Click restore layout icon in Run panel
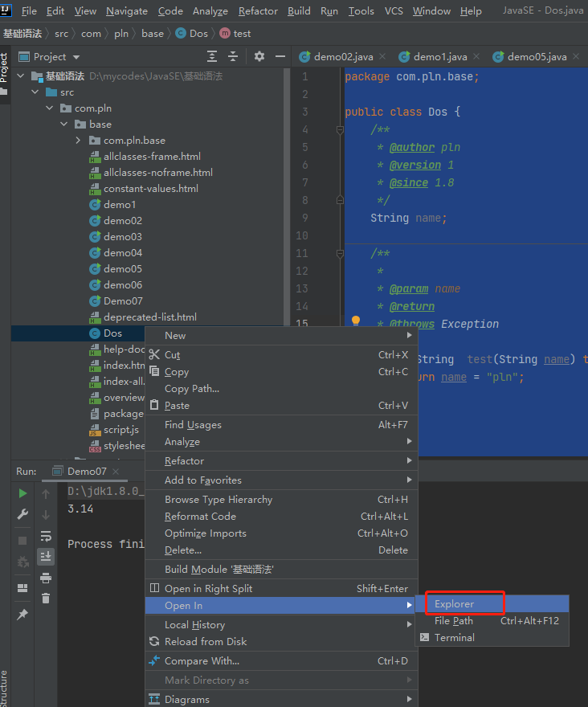The image size is (588, 707). click(22, 588)
